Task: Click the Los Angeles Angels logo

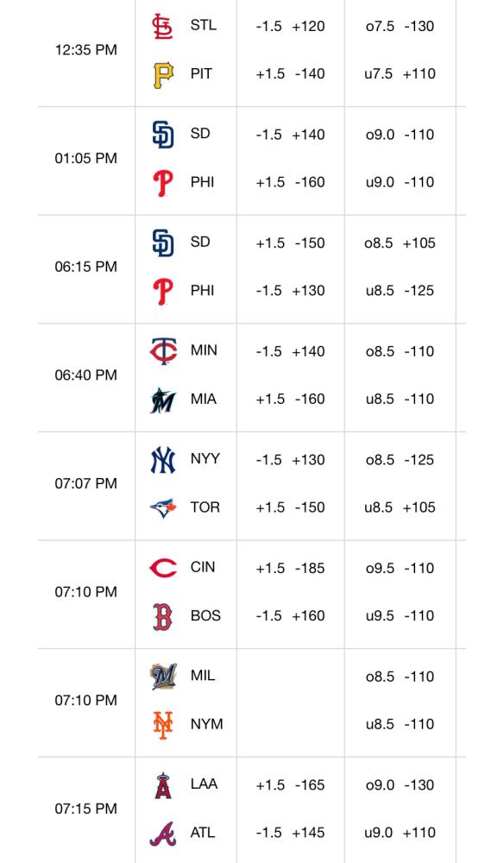Action: [x=163, y=785]
